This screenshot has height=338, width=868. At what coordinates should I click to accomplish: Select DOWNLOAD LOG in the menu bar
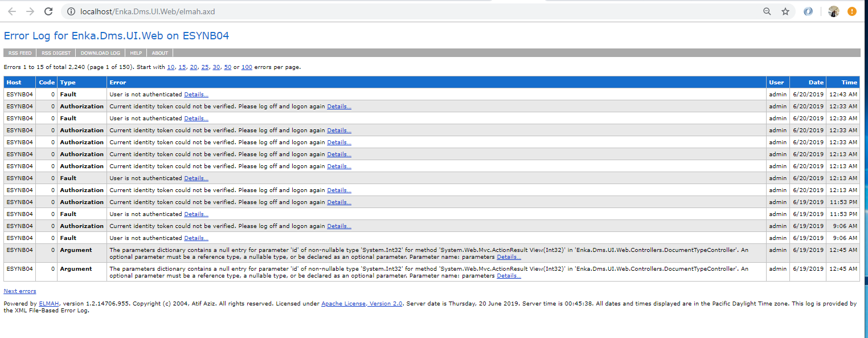point(100,53)
